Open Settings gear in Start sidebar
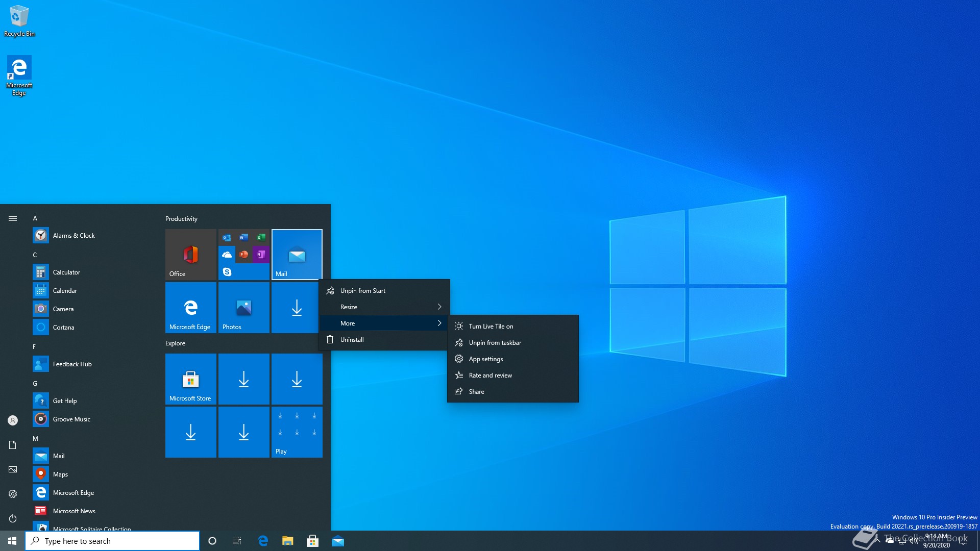980x551 pixels. 13,494
